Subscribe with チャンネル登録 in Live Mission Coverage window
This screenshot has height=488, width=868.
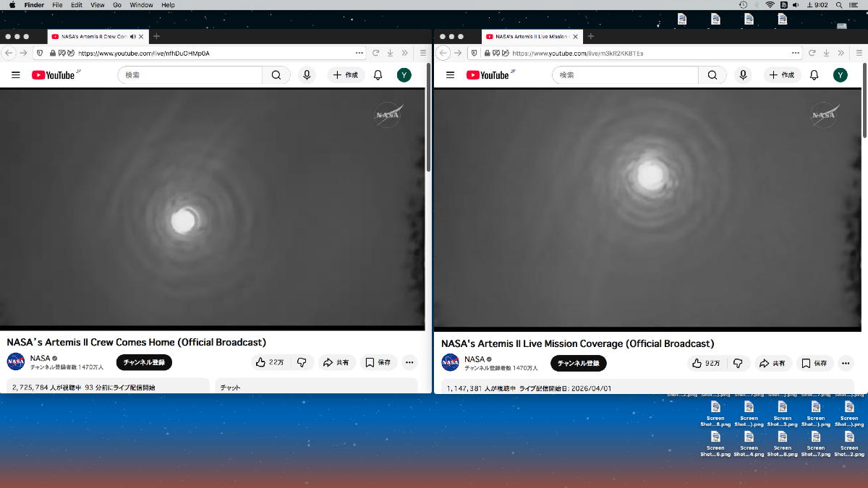coord(579,363)
